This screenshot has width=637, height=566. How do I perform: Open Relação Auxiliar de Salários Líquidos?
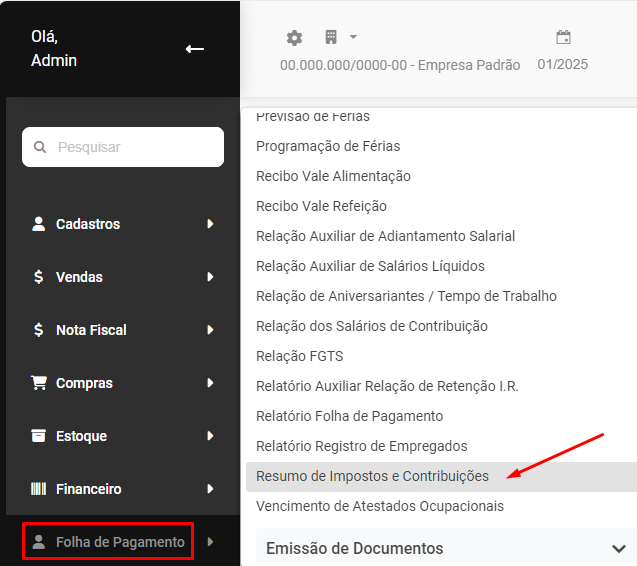(370, 266)
